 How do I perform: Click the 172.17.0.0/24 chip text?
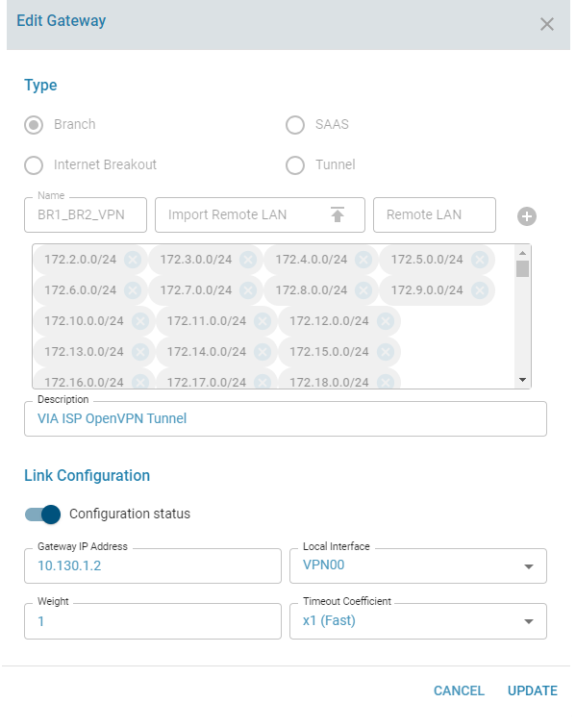pyautogui.click(x=207, y=383)
